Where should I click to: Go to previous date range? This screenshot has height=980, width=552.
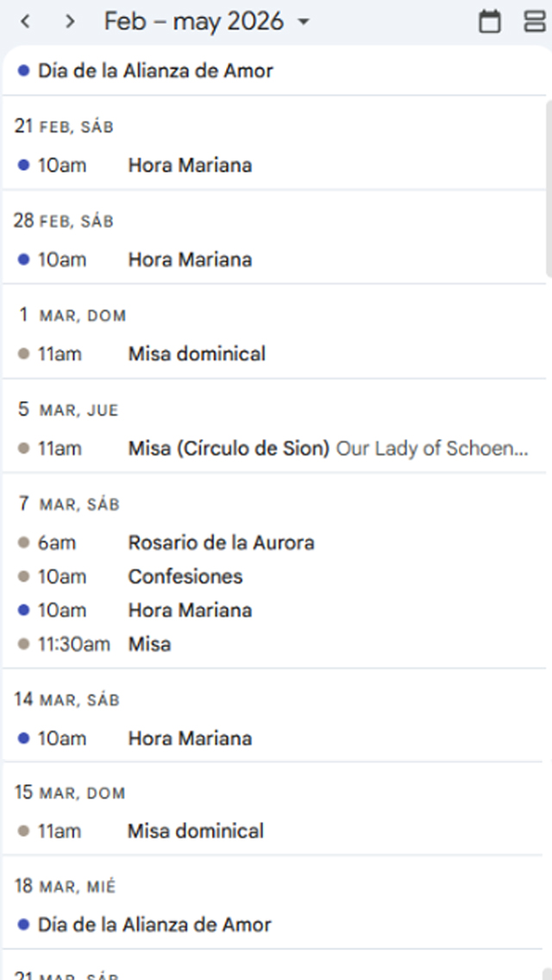[x=25, y=22]
